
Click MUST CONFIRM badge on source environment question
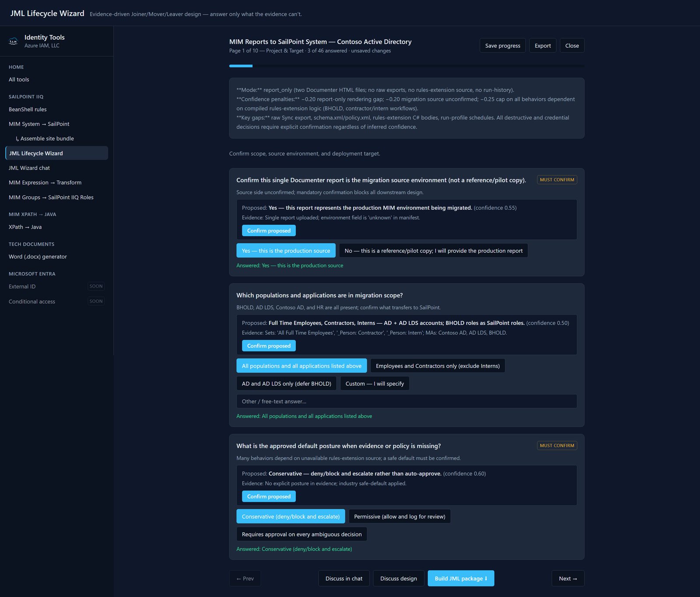click(x=557, y=180)
